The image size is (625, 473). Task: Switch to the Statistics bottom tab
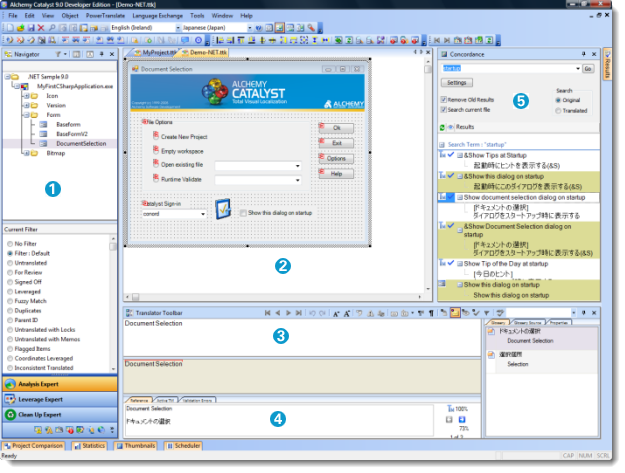90,446
